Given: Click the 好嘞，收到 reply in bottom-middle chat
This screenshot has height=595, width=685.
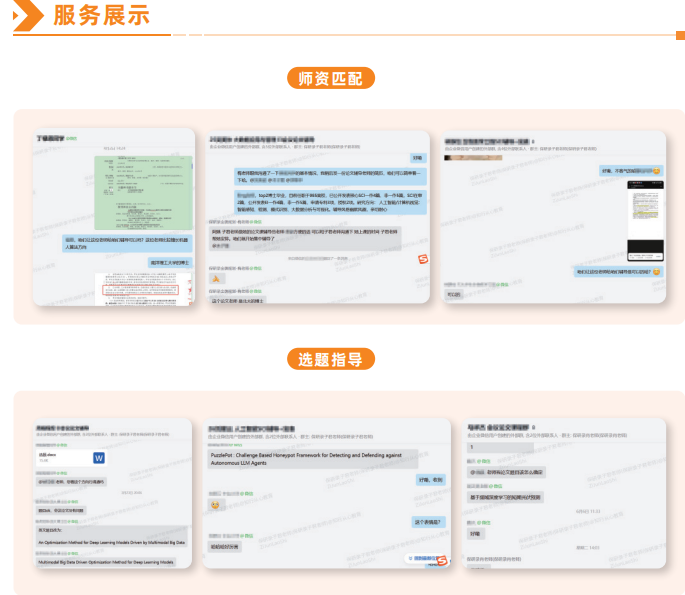Looking at the screenshot, I should click(x=429, y=480).
